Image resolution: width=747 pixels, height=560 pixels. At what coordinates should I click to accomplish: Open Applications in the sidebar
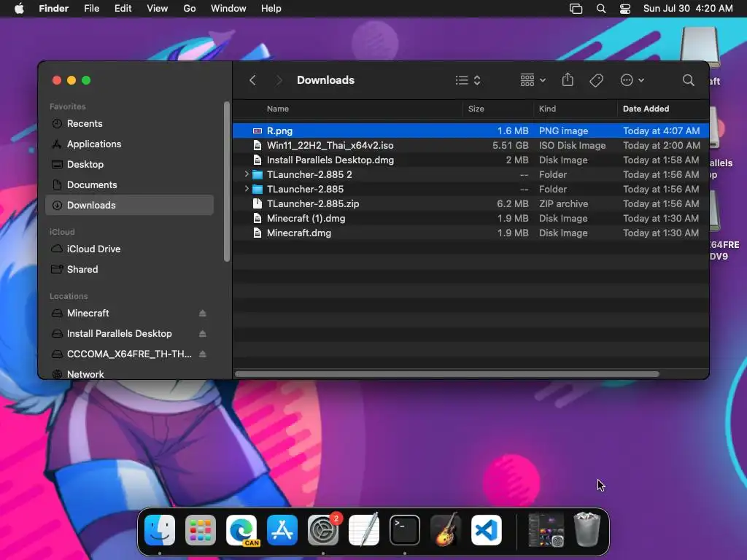coord(129,144)
